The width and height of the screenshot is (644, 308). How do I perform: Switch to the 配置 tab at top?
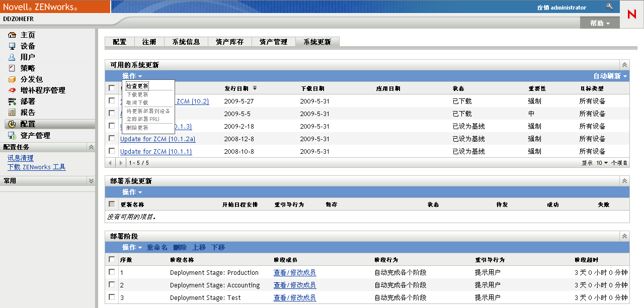[x=120, y=42]
